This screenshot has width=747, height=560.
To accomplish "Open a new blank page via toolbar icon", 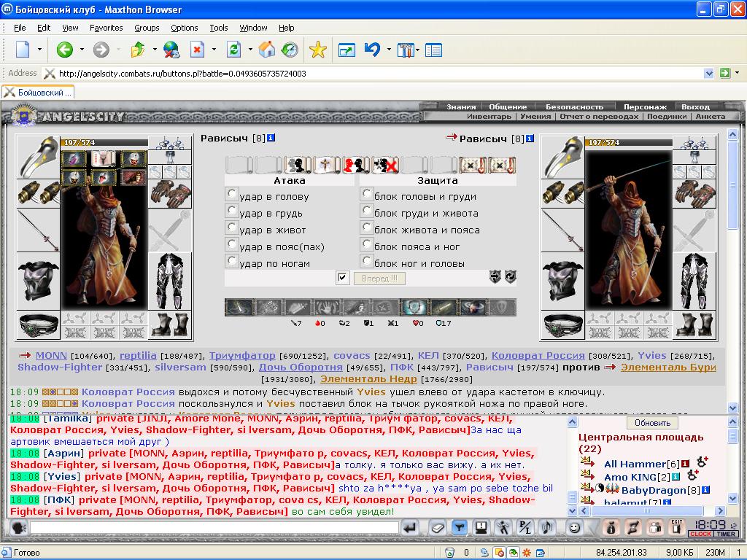I will 23,50.
